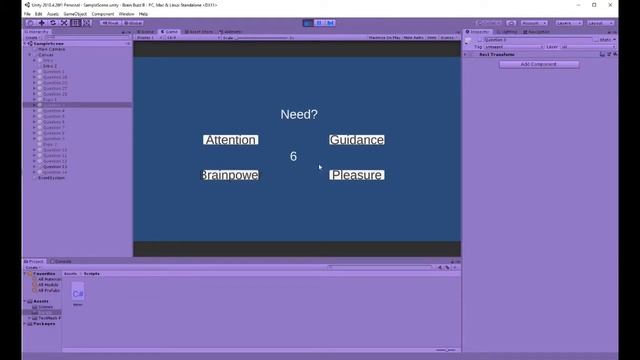Open the Tag dropdown
The width and height of the screenshot is (640, 360).
pos(514,47)
